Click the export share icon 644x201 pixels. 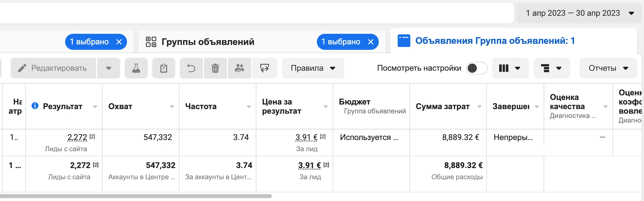pyautogui.click(x=264, y=68)
